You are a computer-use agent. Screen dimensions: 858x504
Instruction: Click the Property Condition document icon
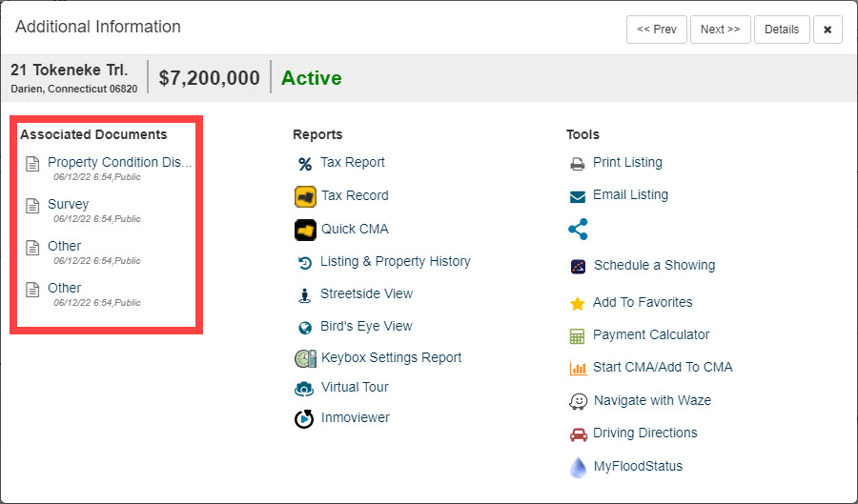(32, 164)
